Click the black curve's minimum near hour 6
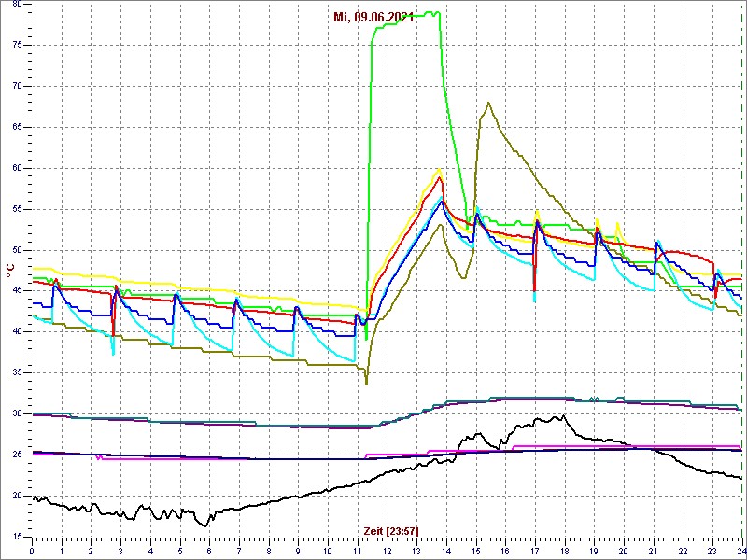747x560 pixels. 206,525
